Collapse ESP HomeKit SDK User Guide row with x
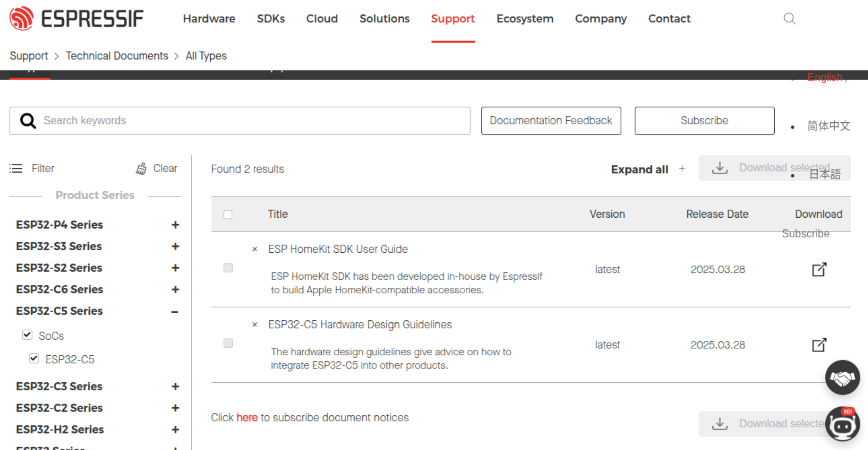Image resolution: width=868 pixels, height=450 pixels. point(254,249)
